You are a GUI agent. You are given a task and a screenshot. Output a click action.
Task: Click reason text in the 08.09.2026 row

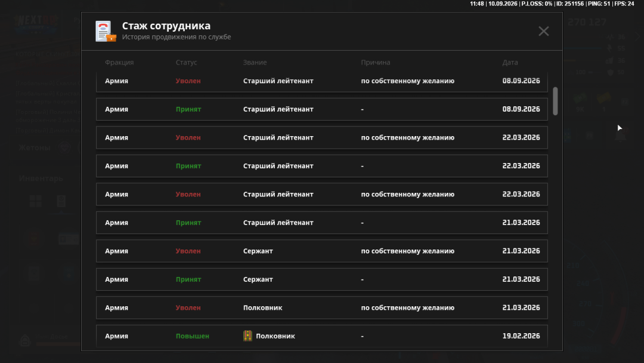[x=407, y=81]
